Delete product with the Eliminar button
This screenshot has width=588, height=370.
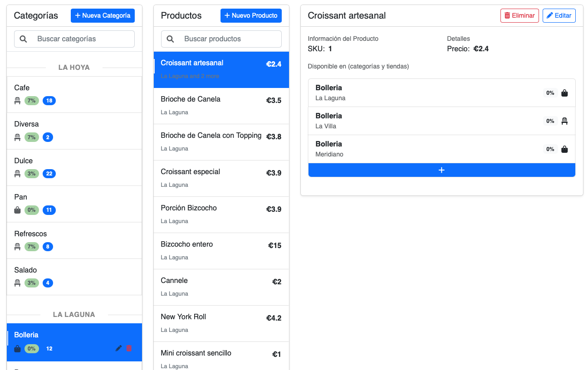coord(519,15)
